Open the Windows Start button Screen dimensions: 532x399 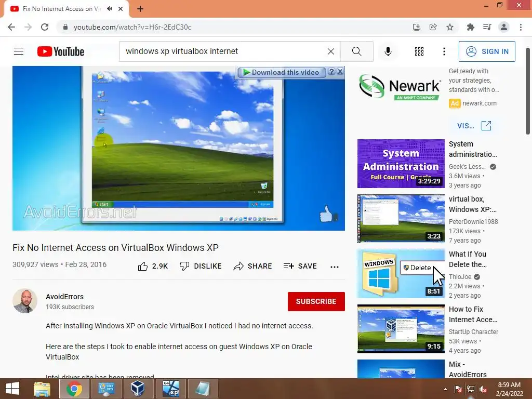pos(12,389)
